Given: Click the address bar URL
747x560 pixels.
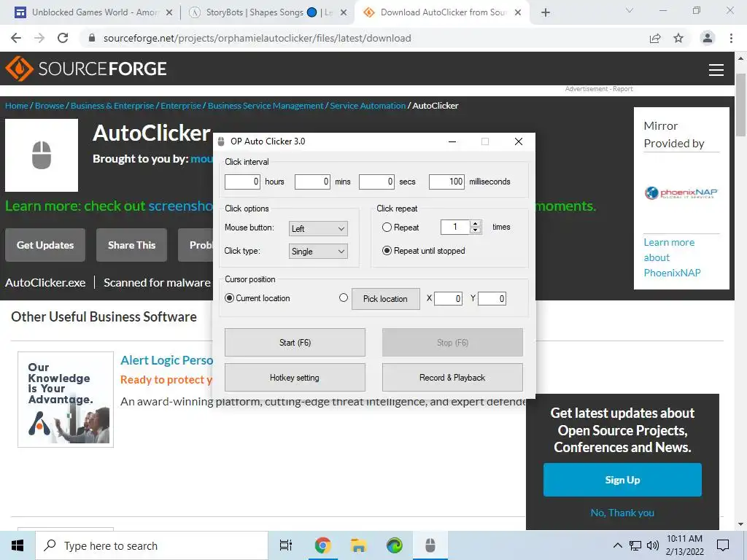Looking at the screenshot, I should tap(258, 38).
